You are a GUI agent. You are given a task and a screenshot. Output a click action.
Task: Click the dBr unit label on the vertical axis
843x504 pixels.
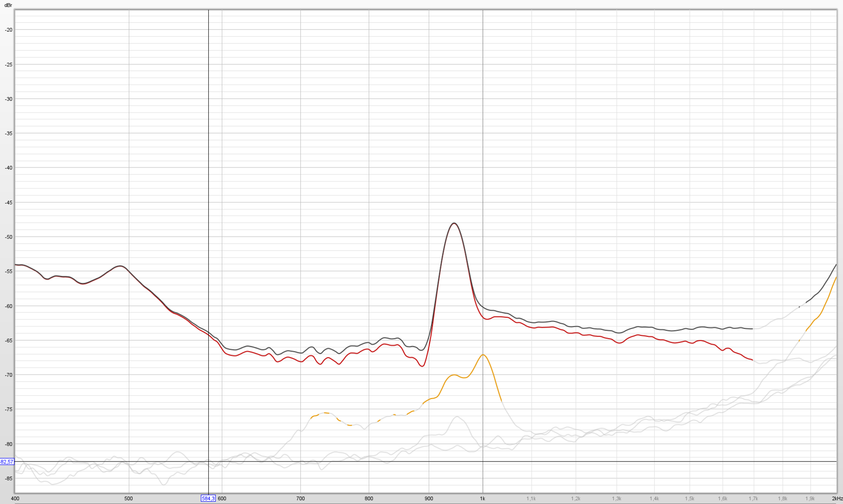(x=8, y=5)
